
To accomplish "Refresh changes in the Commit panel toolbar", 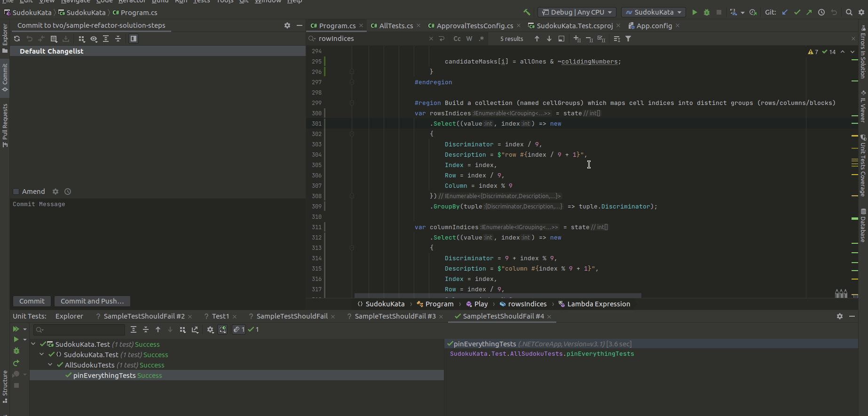I will click(x=17, y=39).
